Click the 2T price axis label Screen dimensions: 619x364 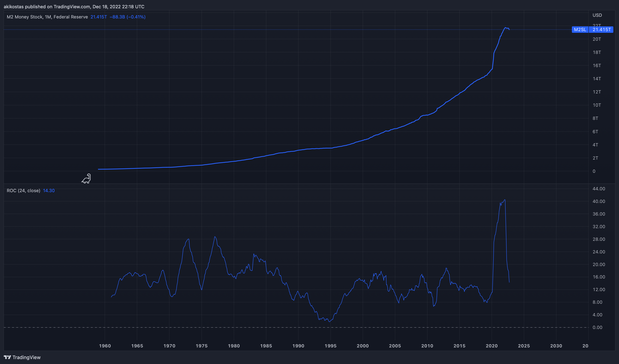(x=595, y=158)
